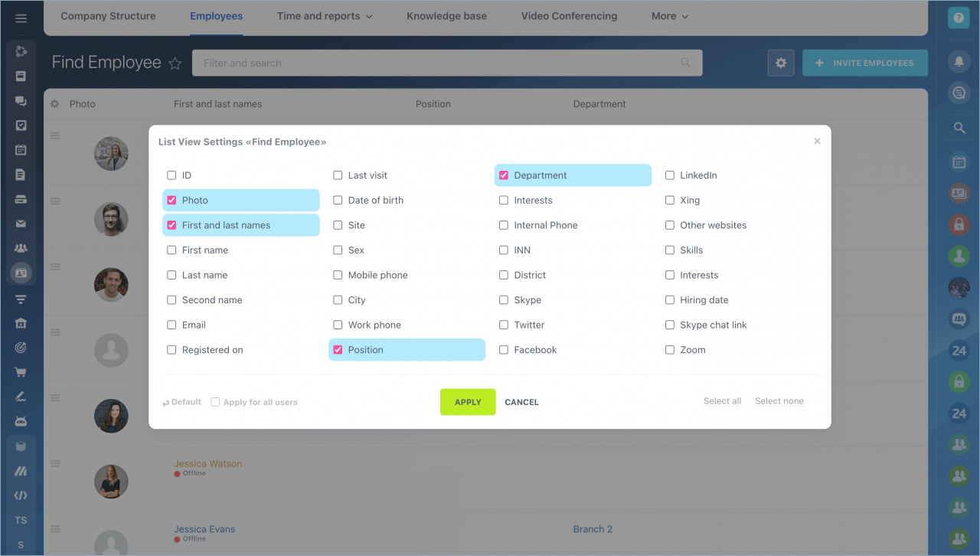The height and width of the screenshot is (556, 980).
Task: Click the magnifier icon inside the search field
Action: (685, 63)
